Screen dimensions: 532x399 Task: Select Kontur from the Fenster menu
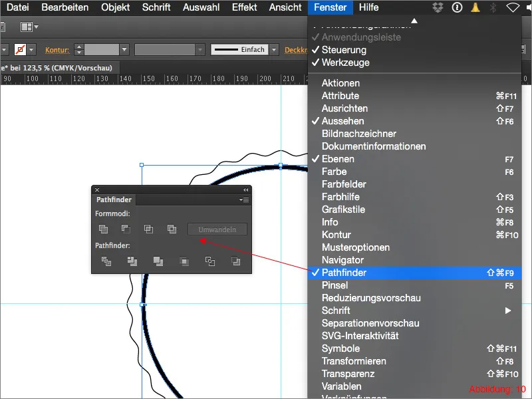pyautogui.click(x=414, y=235)
